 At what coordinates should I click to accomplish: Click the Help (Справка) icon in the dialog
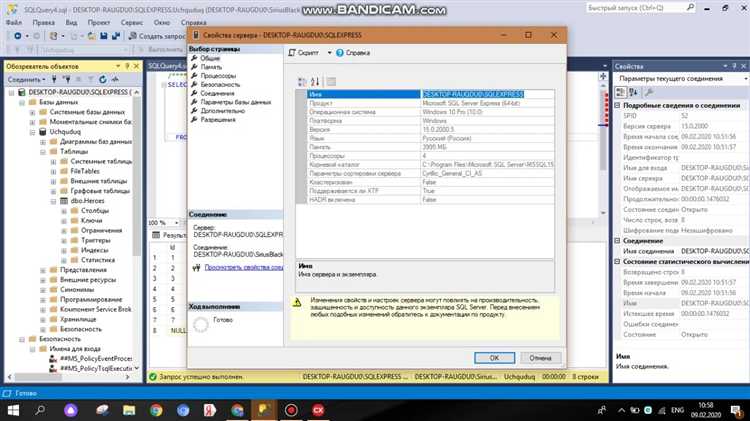[x=339, y=52]
